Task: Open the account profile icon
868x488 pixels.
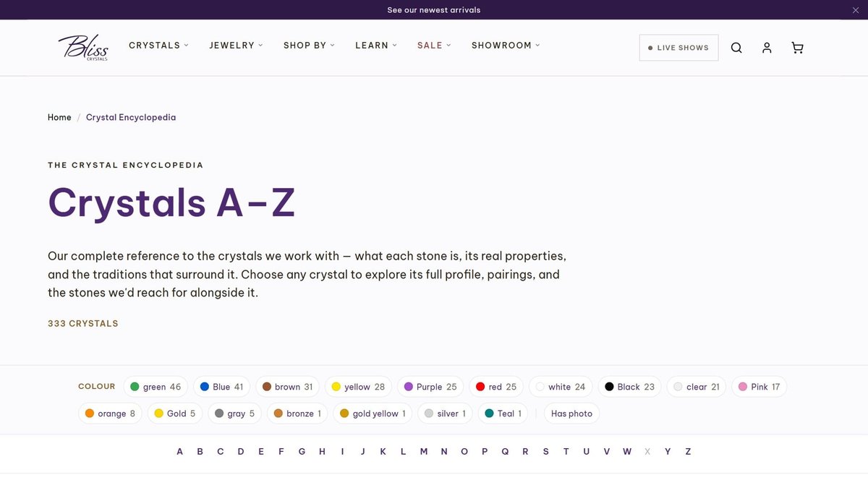Action: coord(767,48)
